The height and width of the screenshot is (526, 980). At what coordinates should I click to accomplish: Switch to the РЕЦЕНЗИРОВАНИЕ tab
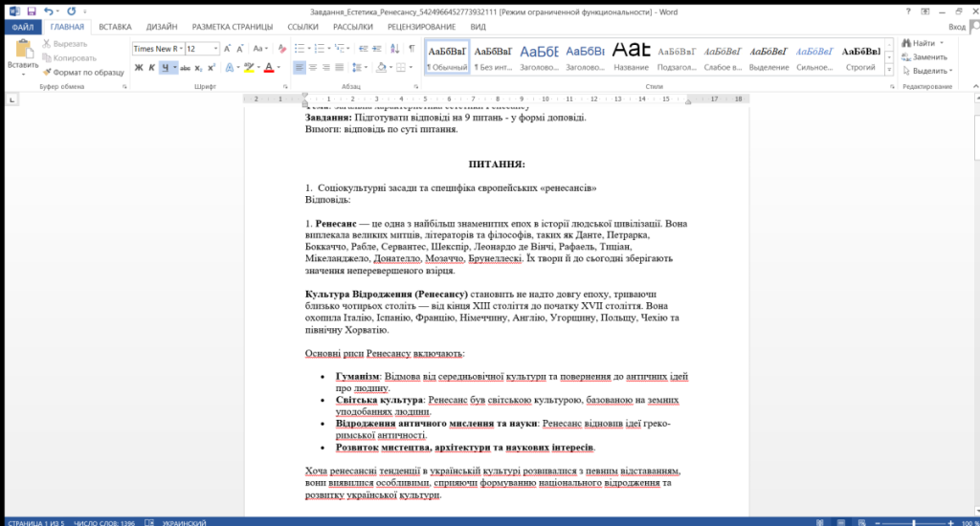pyautogui.click(x=421, y=27)
